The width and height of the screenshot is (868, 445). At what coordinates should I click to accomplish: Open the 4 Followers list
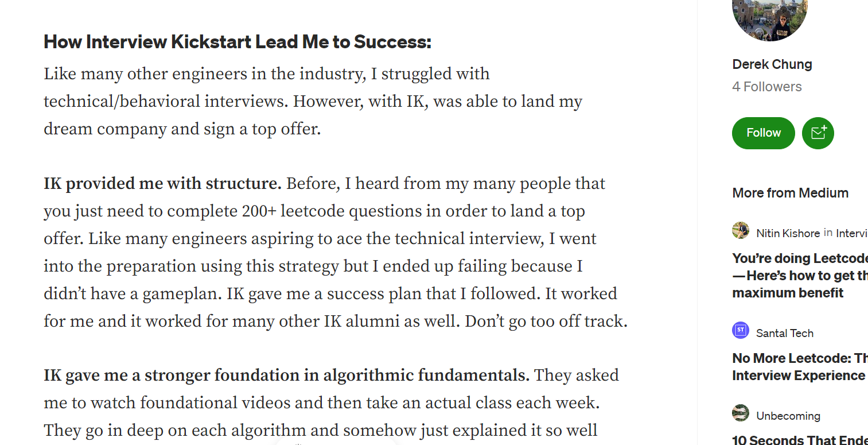tap(767, 86)
